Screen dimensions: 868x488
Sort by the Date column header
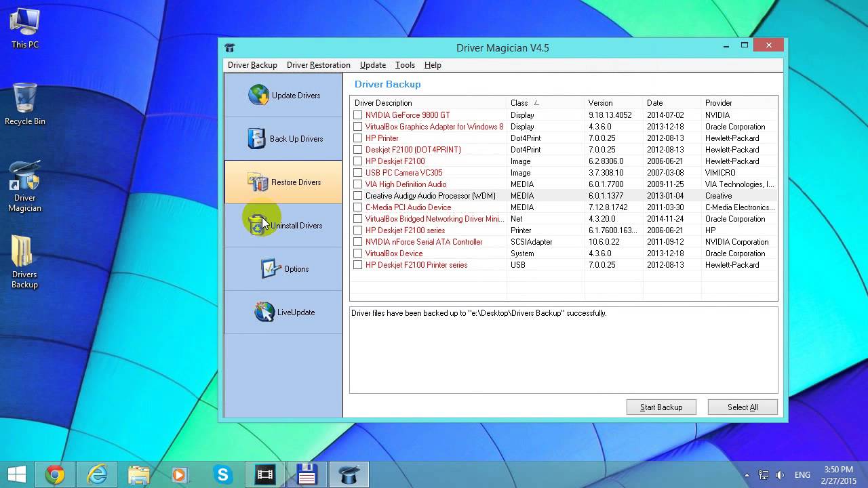point(672,103)
